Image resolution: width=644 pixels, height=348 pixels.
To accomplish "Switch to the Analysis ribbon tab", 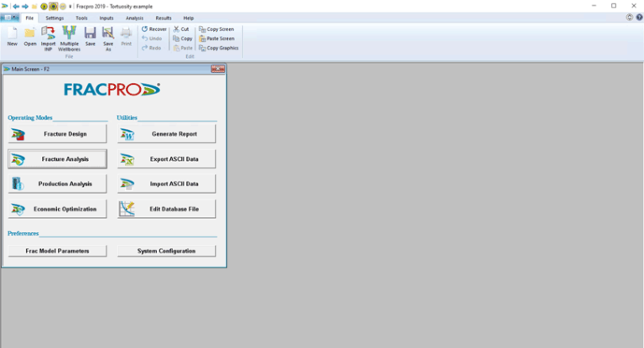I will (x=135, y=18).
